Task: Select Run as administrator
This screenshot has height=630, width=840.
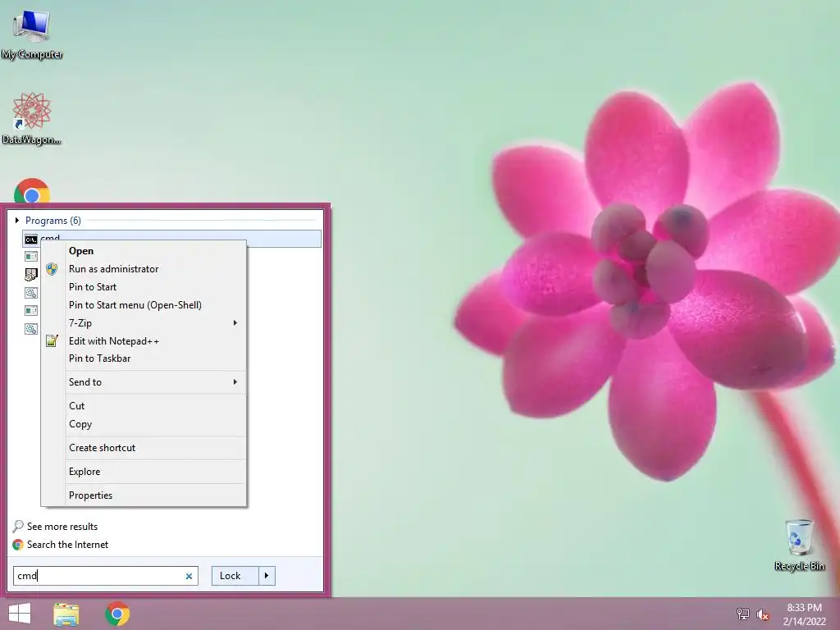Action: point(144,269)
